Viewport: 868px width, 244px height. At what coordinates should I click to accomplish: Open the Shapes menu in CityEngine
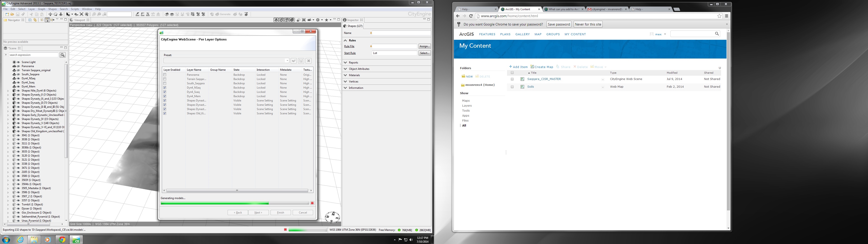tap(53, 9)
